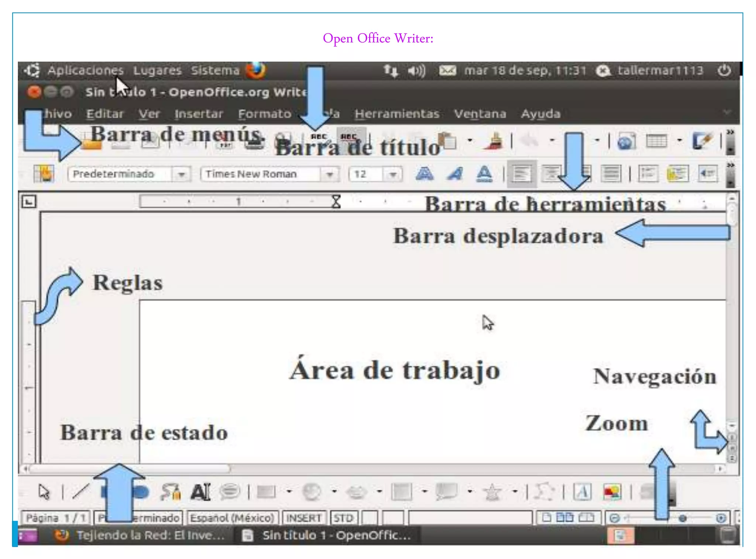
Task: Click the Español (México) language field
Action: pos(232,518)
